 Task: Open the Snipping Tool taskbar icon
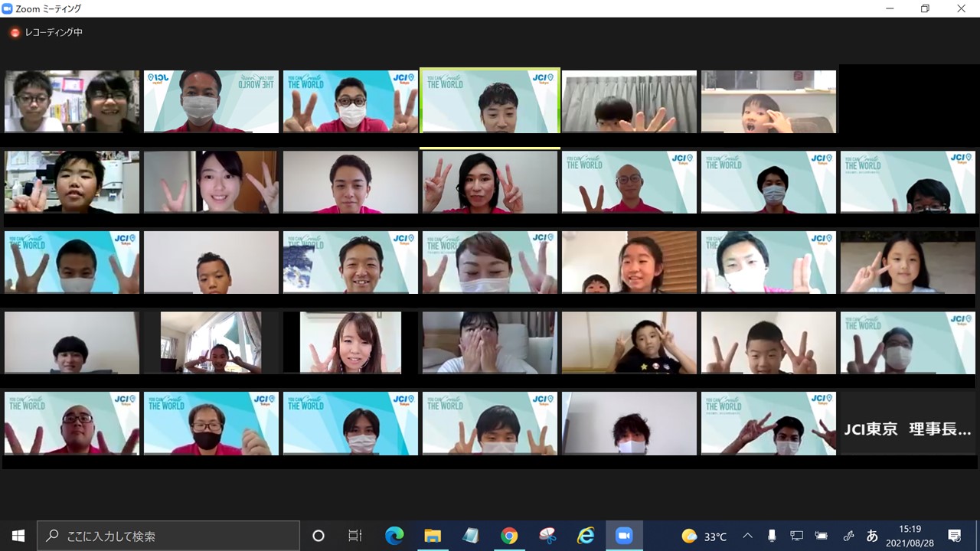547,536
